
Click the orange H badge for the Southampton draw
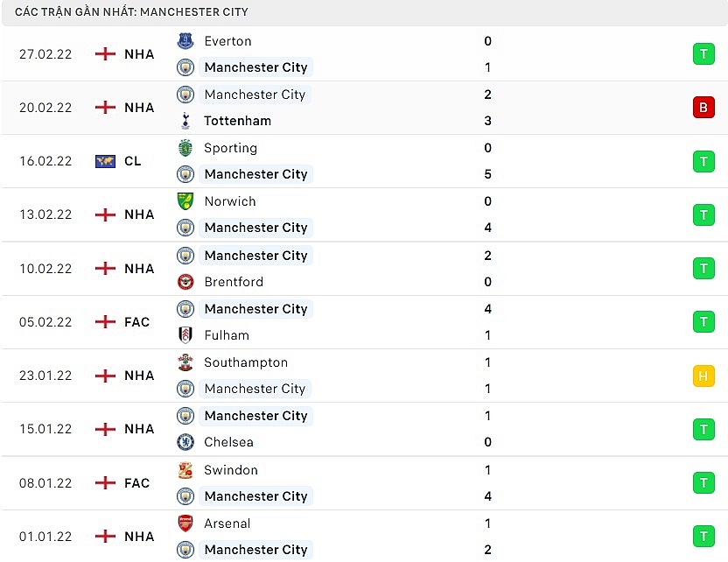[x=703, y=376]
